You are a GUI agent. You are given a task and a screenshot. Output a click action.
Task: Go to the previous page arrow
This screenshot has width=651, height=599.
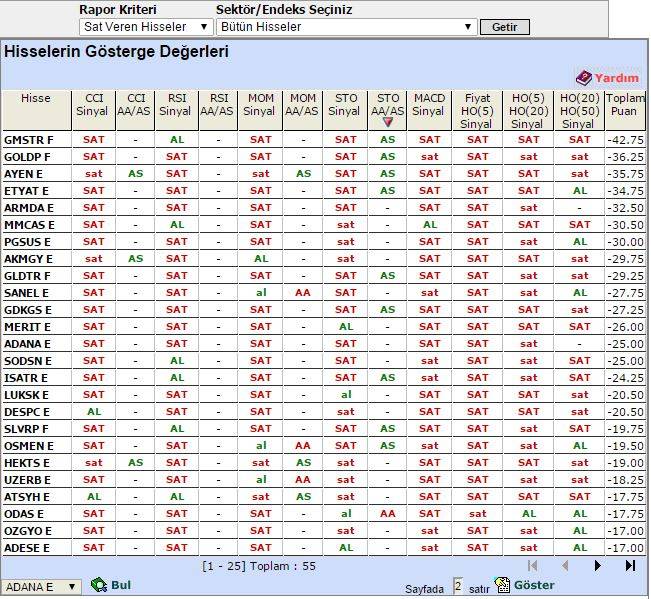[565, 566]
